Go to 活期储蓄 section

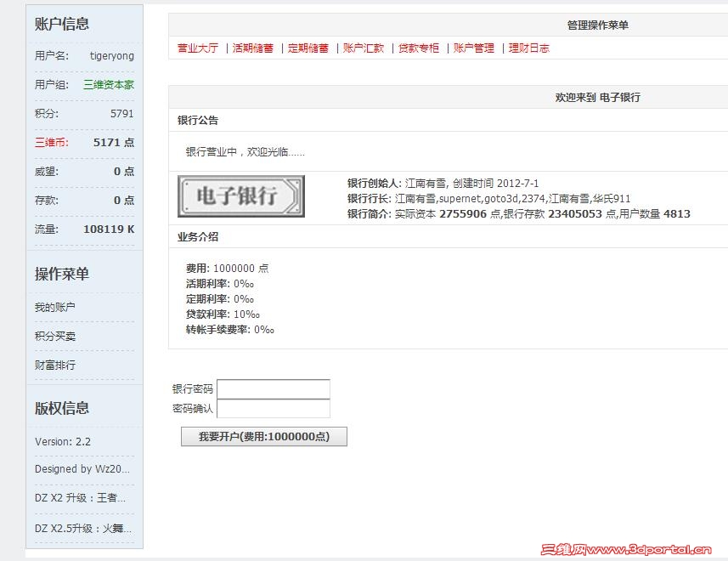coord(253,48)
